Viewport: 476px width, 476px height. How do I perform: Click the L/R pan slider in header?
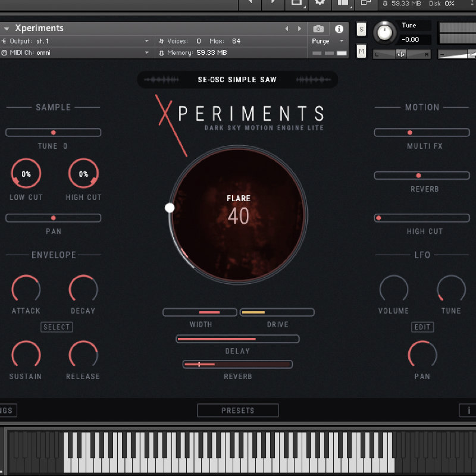pos(402,54)
